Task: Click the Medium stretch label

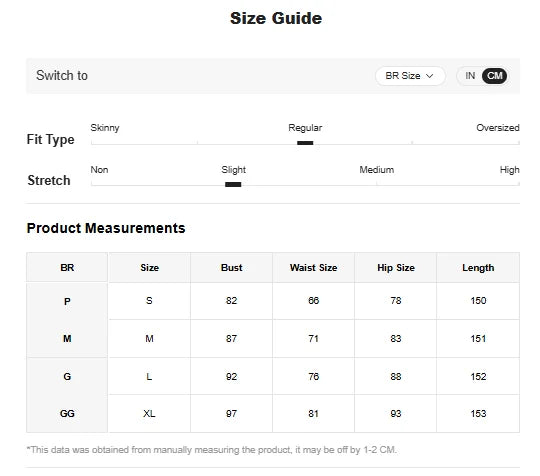Action: pyautogui.click(x=376, y=170)
